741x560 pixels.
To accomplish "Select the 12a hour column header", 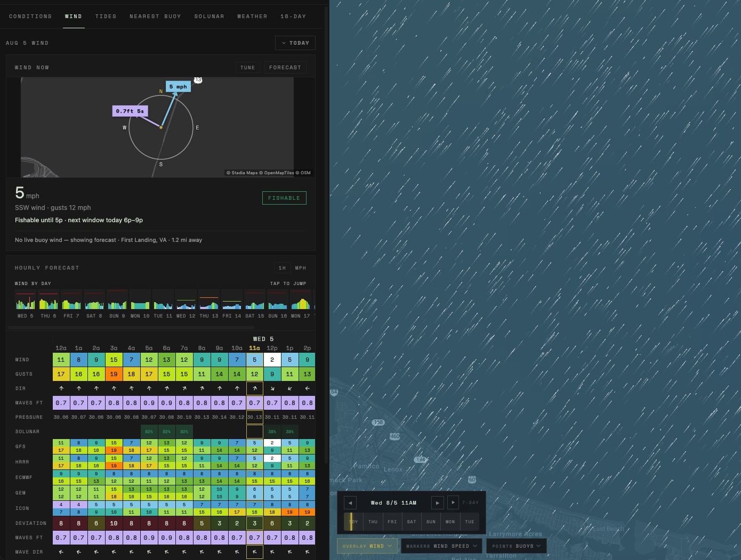I will click(x=61, y=348).
